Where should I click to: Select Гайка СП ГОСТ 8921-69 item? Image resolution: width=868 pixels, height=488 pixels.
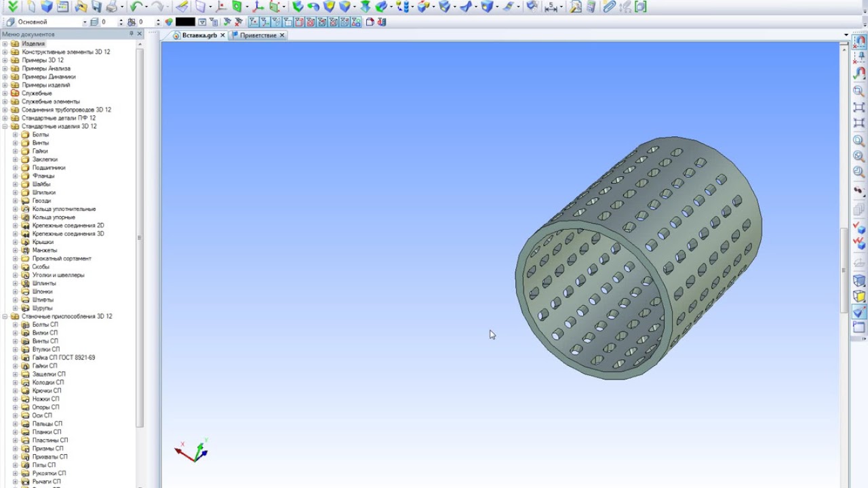coord(64,358)
